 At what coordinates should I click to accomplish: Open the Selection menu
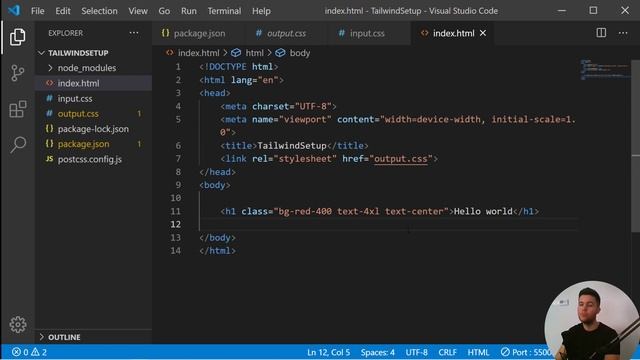[99, 11]
